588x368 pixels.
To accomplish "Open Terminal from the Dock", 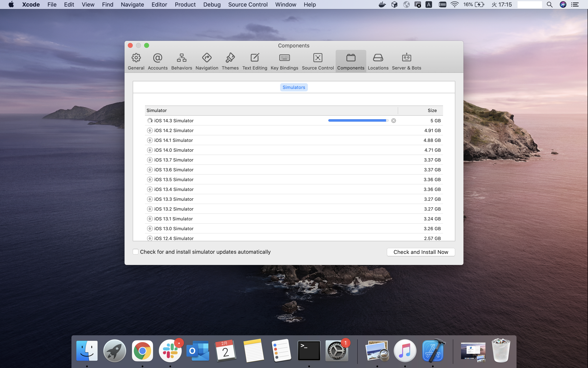I will [309, 350].
